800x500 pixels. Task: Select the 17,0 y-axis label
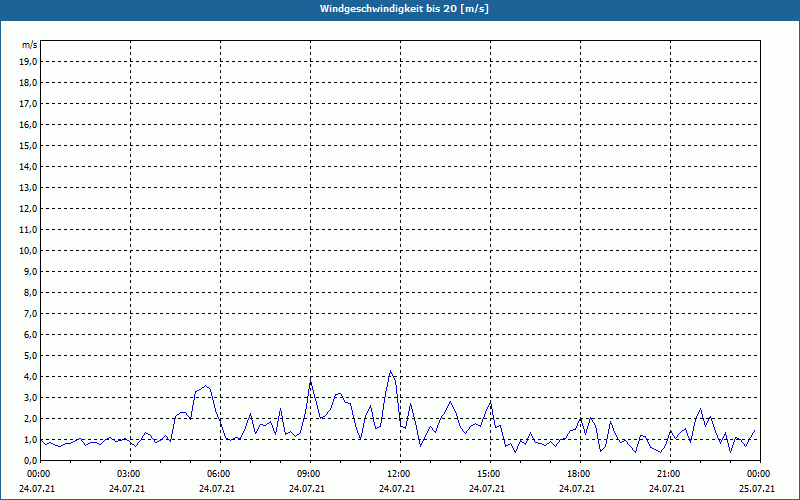[29, 104]
